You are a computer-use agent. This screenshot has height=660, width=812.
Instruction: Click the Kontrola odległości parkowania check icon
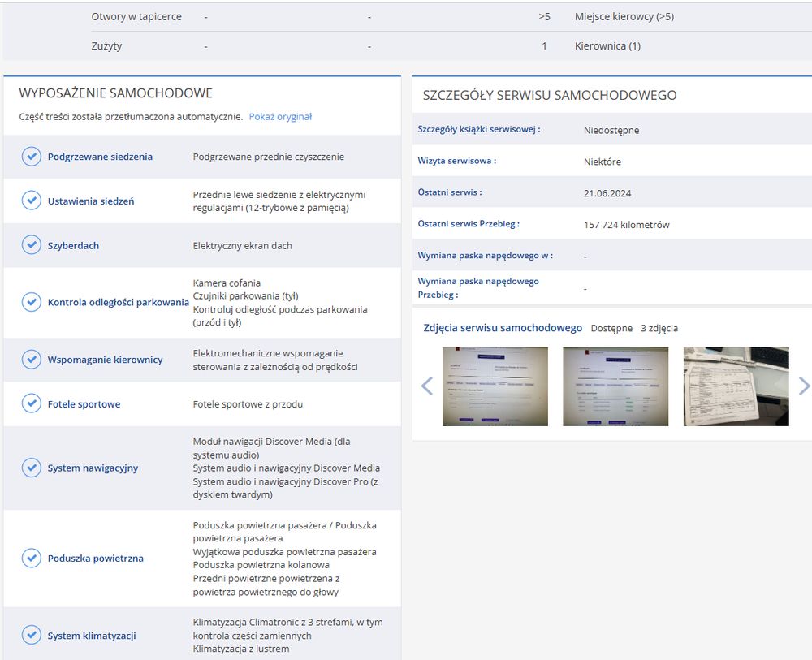(31, 302)
